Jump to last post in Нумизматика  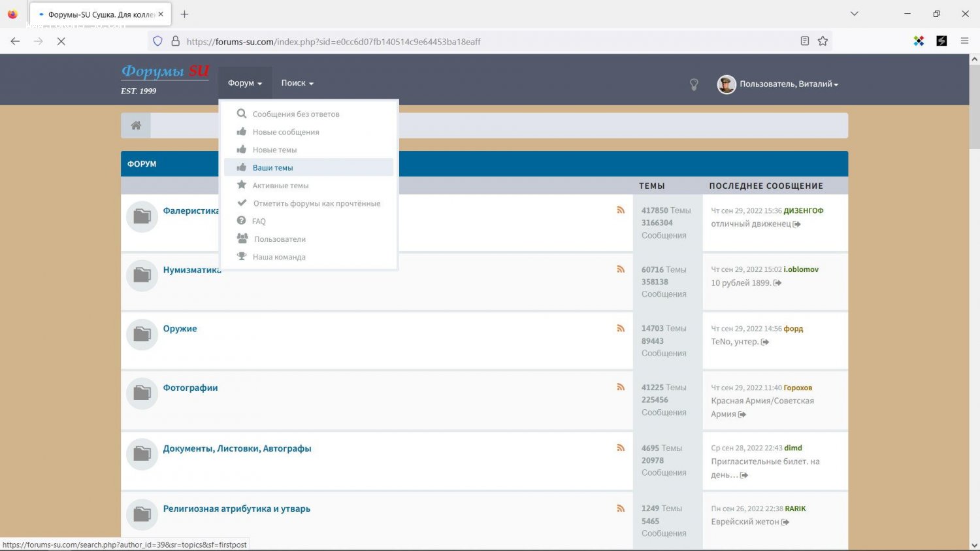pos(777,283)
